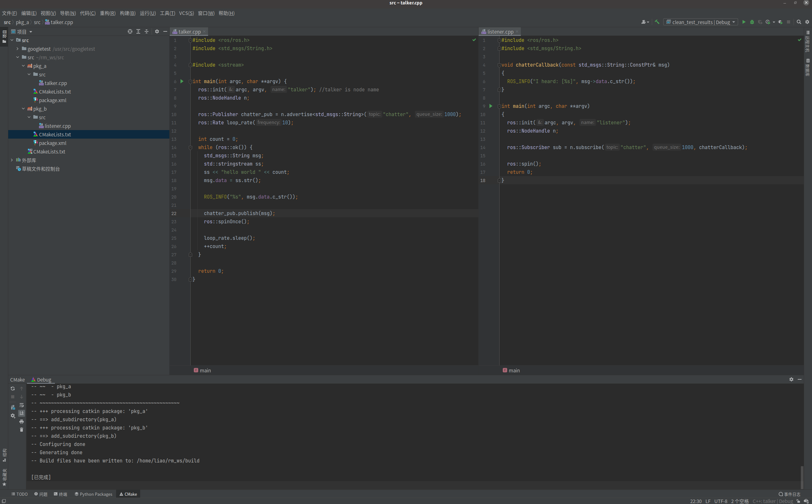Start debugging with the bug icon
This screenshot has width=812, height=504.
[752, 22]
